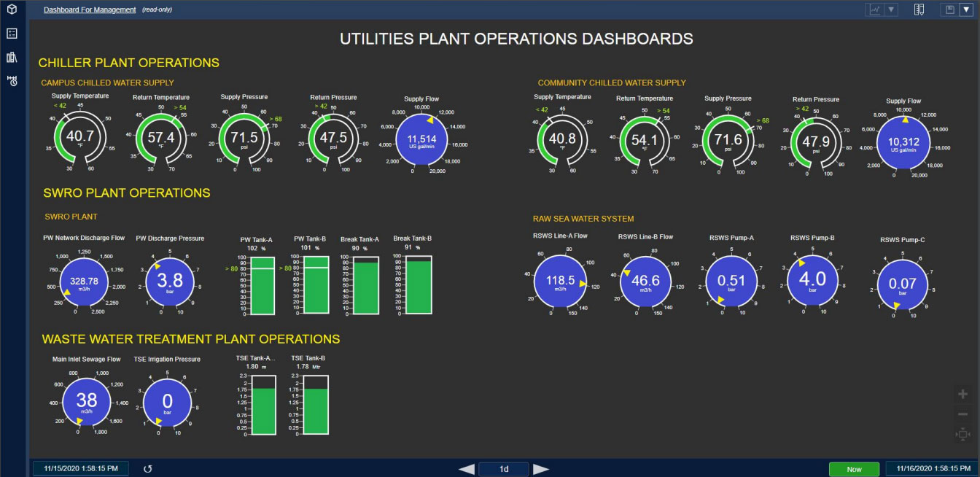Open the events timer icon in sidebar
Viewport: 980px width, 477px height.
tap(12, 81)
